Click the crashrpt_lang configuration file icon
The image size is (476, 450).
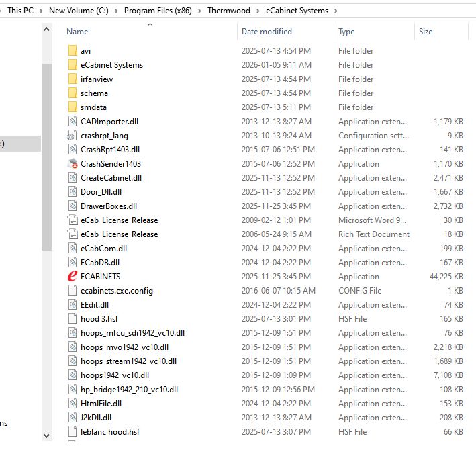(x=73, y=136)
